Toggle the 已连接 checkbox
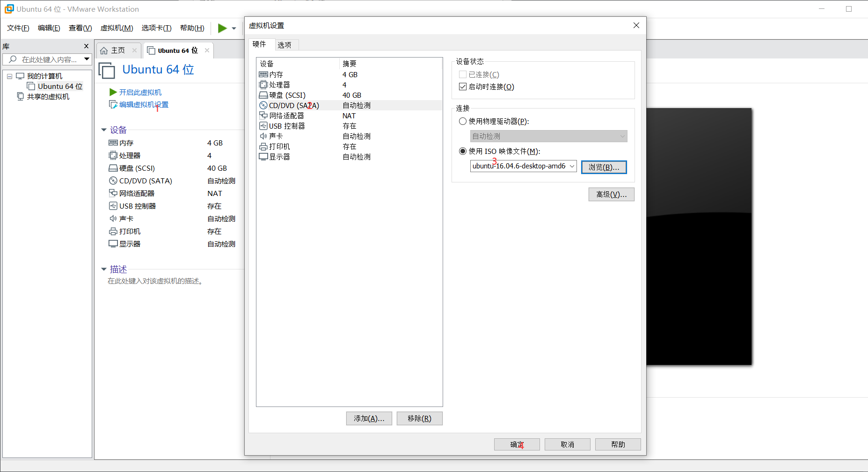This screenshot has height=472, width=868. point(463,74)
